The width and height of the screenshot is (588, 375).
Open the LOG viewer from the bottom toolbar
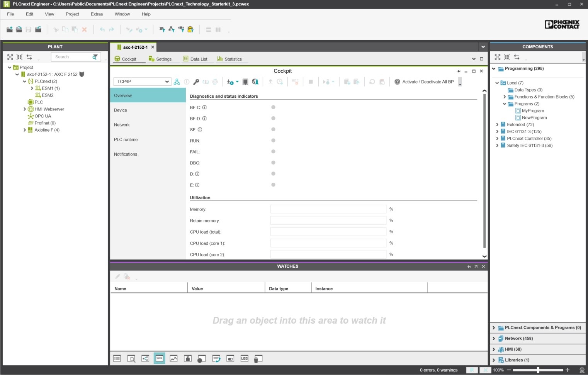pos(244,358)
